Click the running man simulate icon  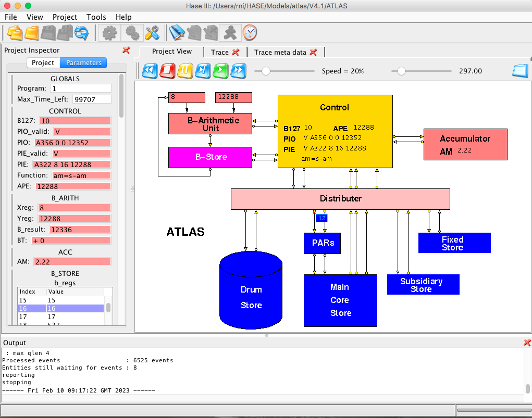pos(230,33)
